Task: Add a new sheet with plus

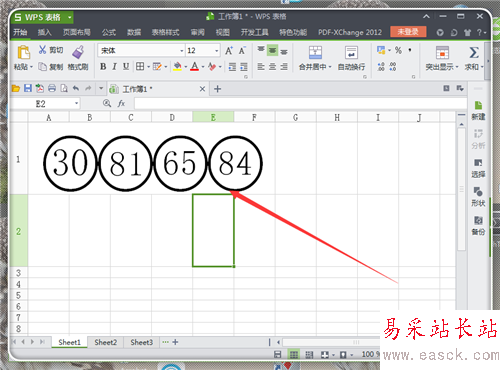Action: click(175, 342)
